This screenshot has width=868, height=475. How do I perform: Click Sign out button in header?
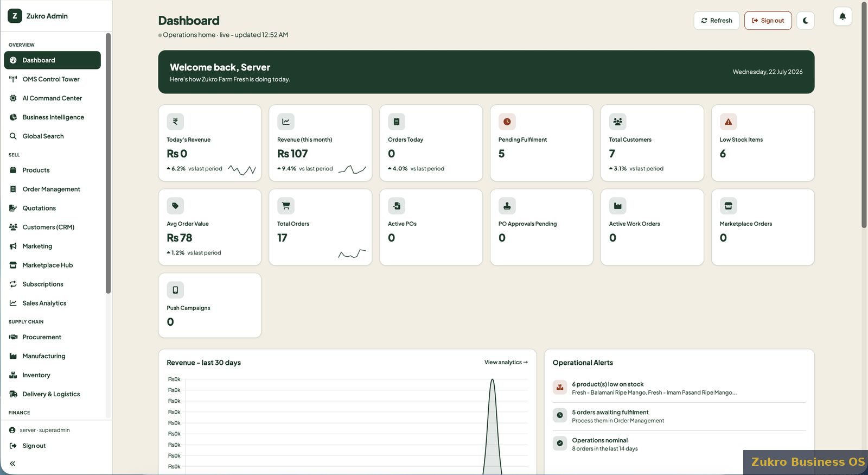[768, 21]
